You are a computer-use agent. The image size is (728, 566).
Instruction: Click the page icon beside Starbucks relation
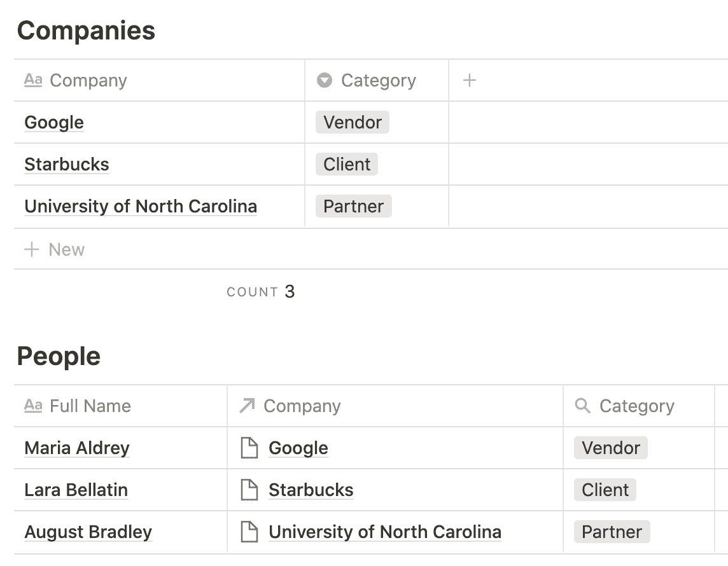tap(249, 490)
